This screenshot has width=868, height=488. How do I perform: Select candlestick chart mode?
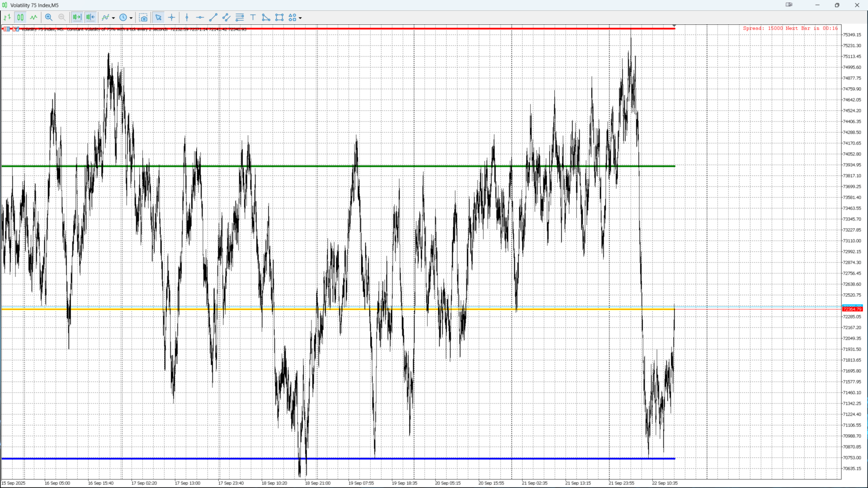[20, 18]
